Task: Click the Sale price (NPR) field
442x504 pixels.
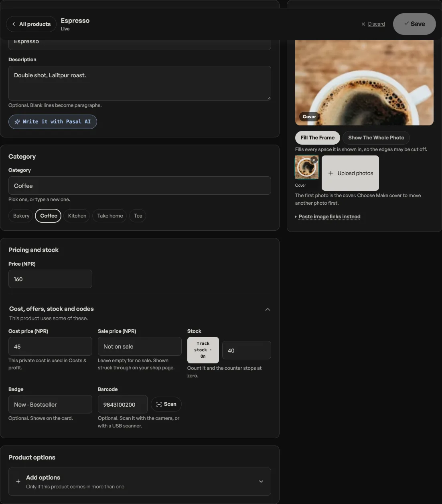Action: (x=140, y=346)
